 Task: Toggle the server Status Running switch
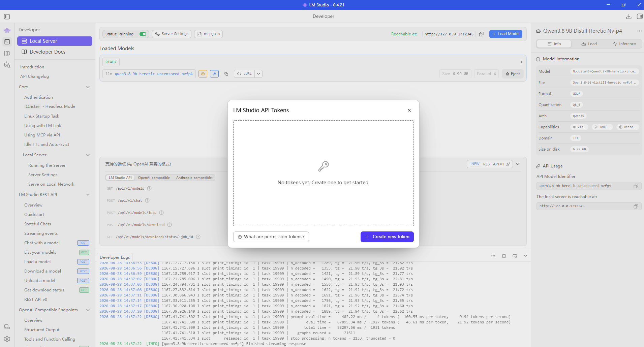point(143,34)
